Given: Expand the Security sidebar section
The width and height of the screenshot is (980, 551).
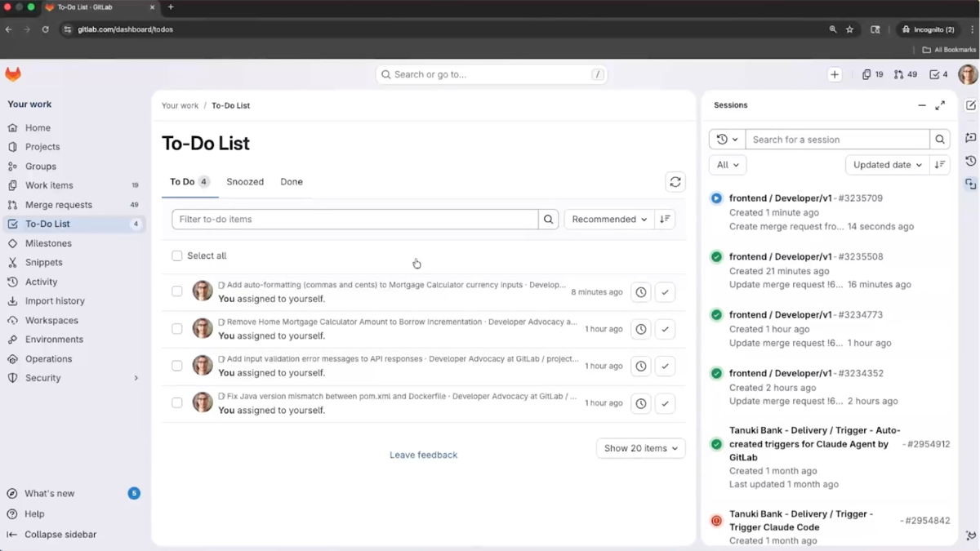Looking at the screenshot, I should [x=136, y=379].
